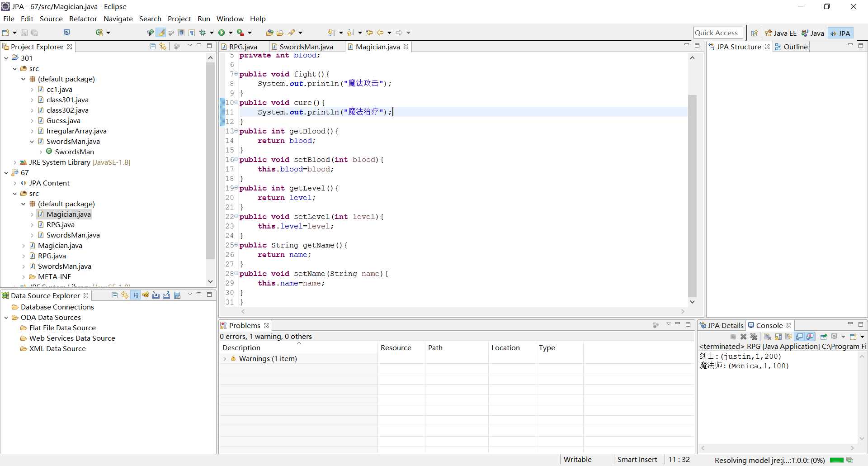Select RPG.java in default package of project 67

[x=60, y=225]
